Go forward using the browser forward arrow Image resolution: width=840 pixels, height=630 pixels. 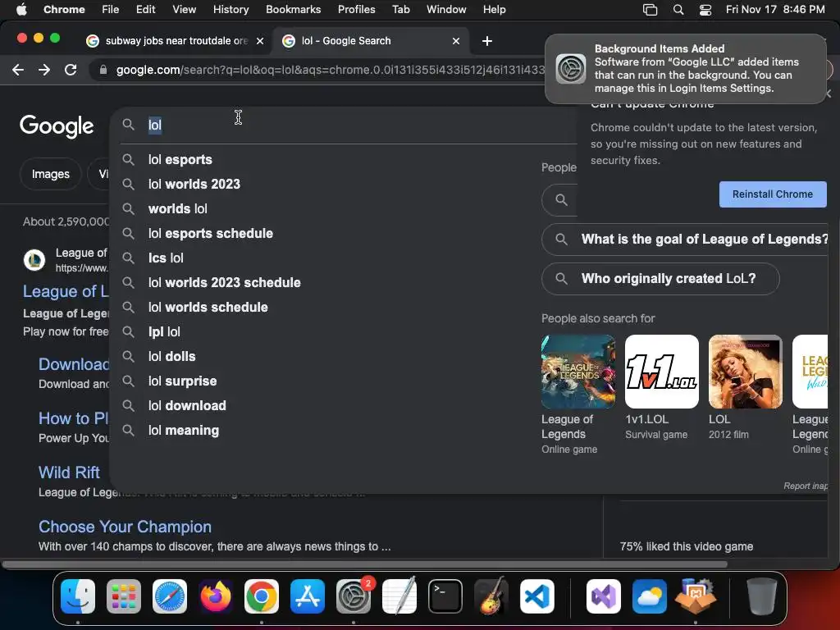click(x=44, y=70)
